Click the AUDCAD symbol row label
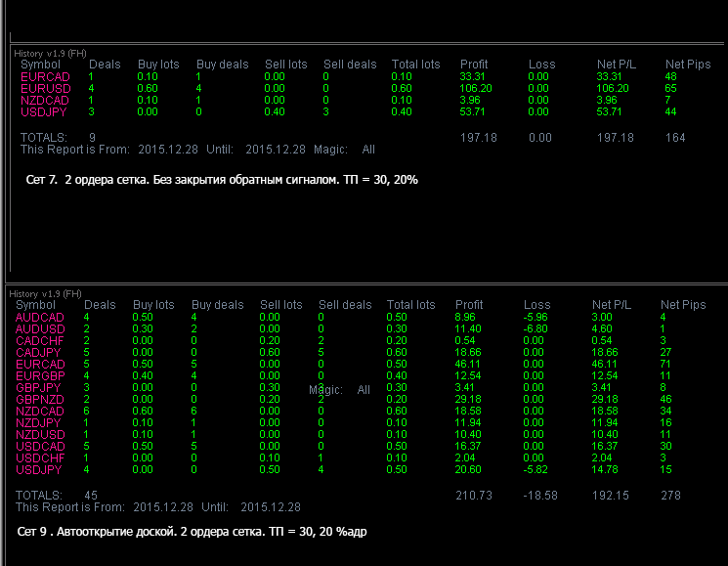Viewport: 728px width, 566px height. click(39, 318)
